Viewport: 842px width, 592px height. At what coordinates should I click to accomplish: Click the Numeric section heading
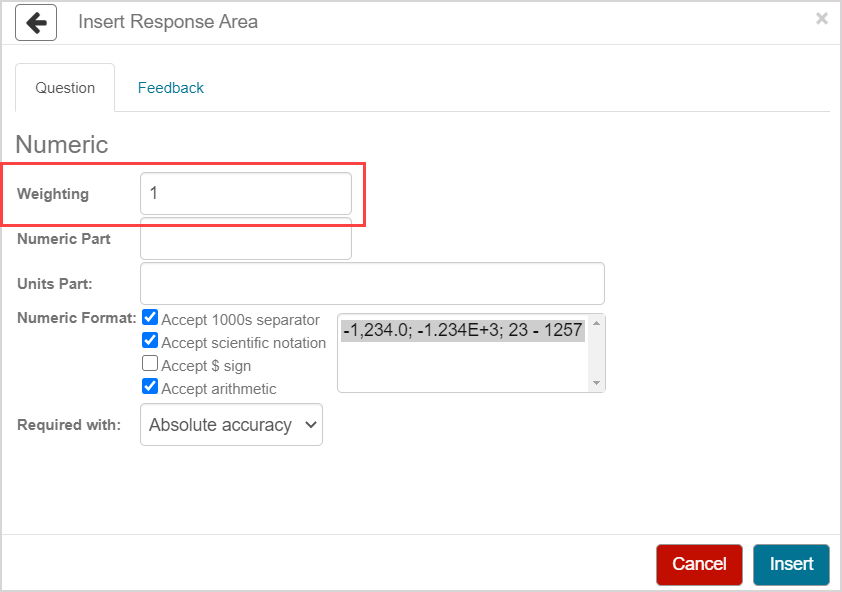pyautogui.click(x=62, y=145)
